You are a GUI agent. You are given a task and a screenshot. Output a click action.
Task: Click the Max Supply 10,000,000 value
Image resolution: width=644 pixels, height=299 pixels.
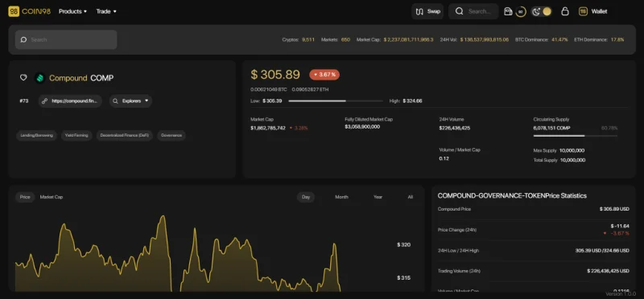tap(572, 150)
